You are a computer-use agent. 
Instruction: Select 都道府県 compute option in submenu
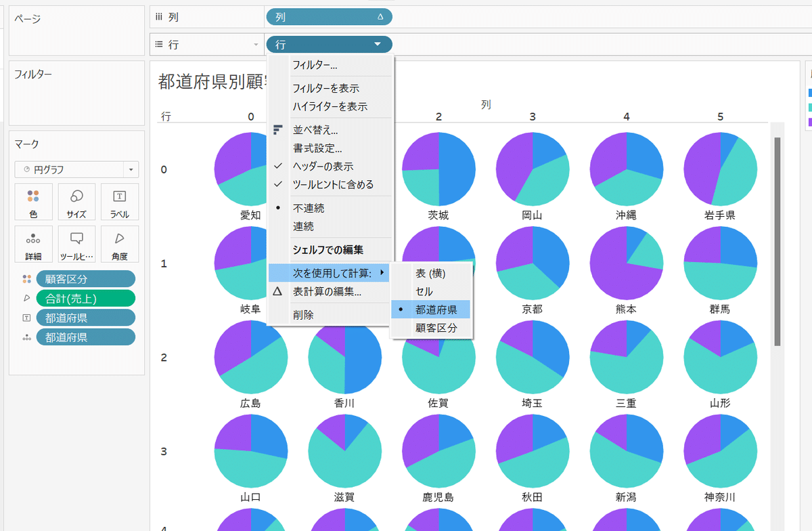click(x=431, y=310)
